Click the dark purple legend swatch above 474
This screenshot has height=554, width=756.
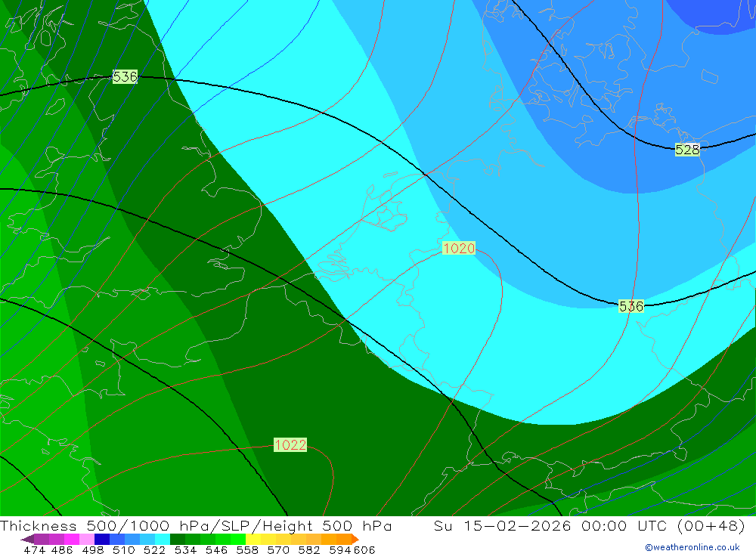point(27,540)
